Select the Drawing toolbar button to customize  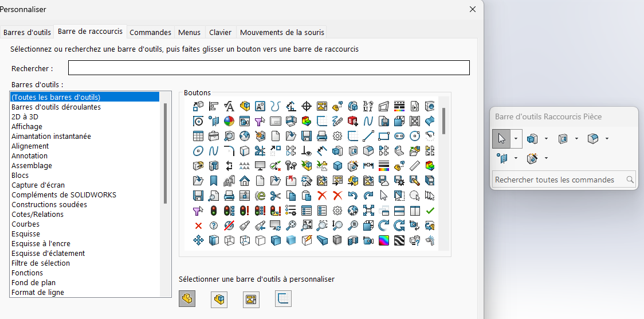tap(251, 299)
